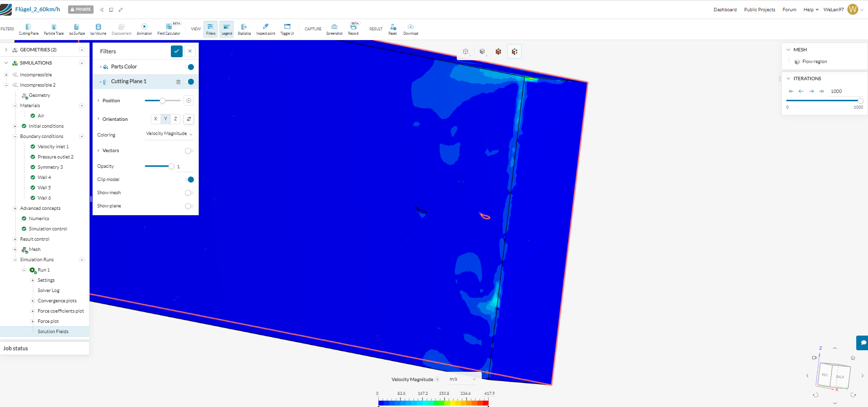Open Convergence plots
This screenshot has width=868, height=407.
click(x=57, y=301)
